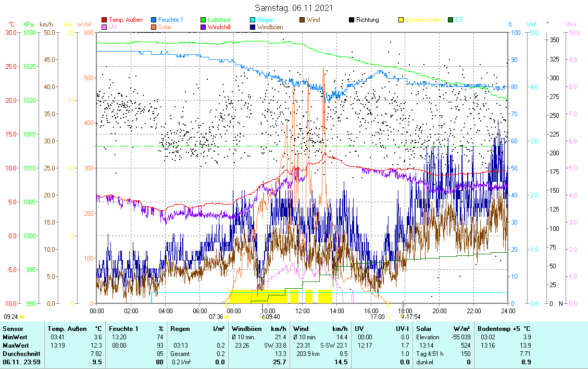Click the Sensor column header in table
Screen dimensions: 588x369
13,329
